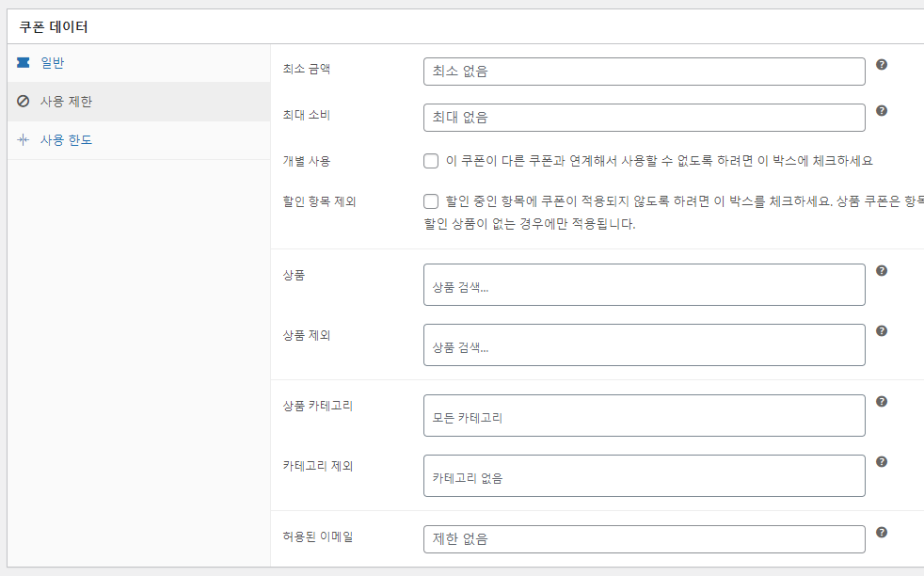Click the 개별 사용 label text
The image size is (924, 576).
307,161
